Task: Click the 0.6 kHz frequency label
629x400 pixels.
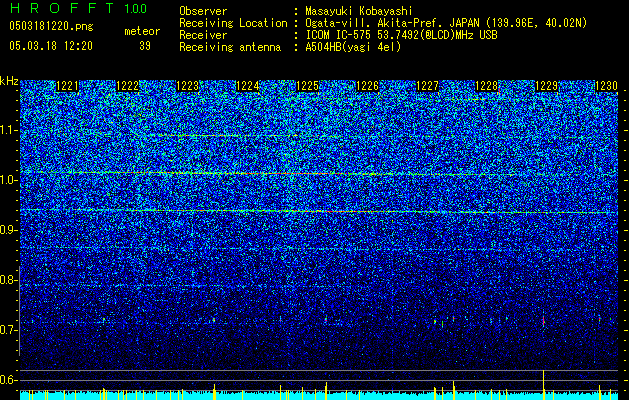Action: 8,380
